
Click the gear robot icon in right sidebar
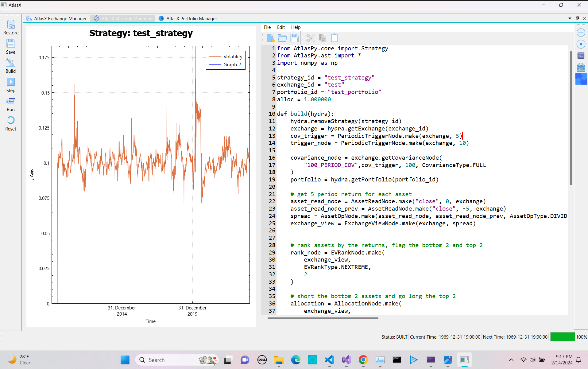pos(581,67)
